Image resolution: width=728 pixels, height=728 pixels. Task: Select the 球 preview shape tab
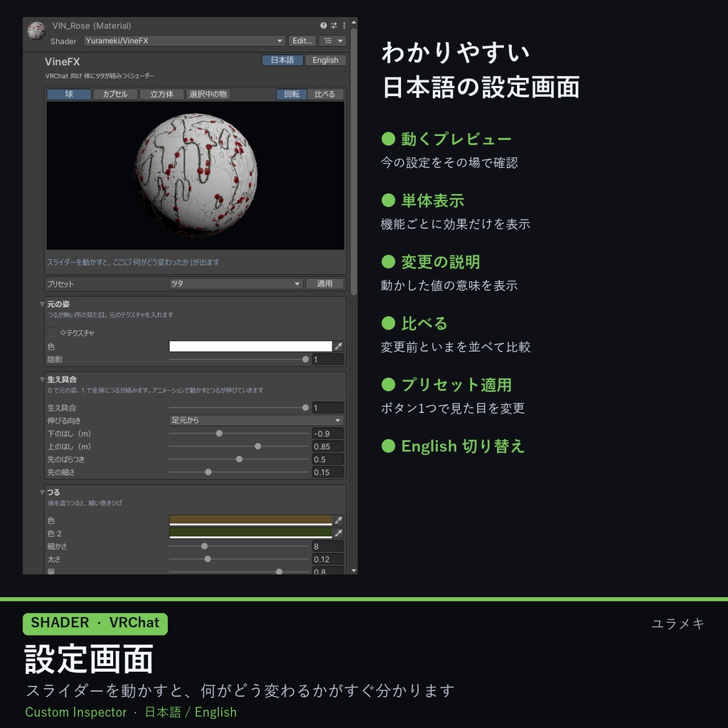[x=69, y=95]
